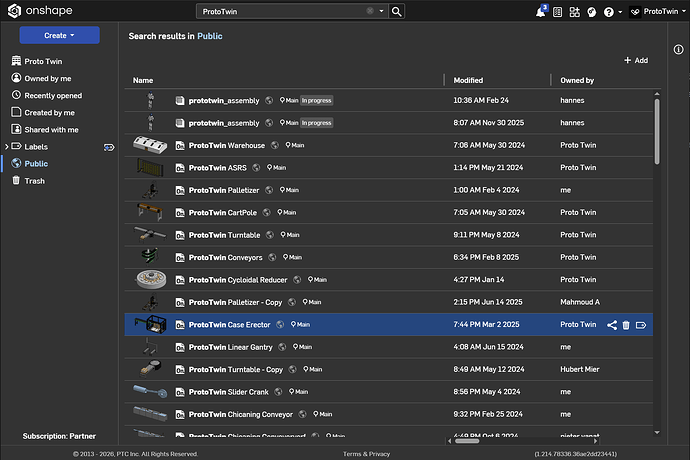The width and height of the screenshot is (690, 460).
Task: Click the horizontal scrollbar right arrow
Action: 595,441
